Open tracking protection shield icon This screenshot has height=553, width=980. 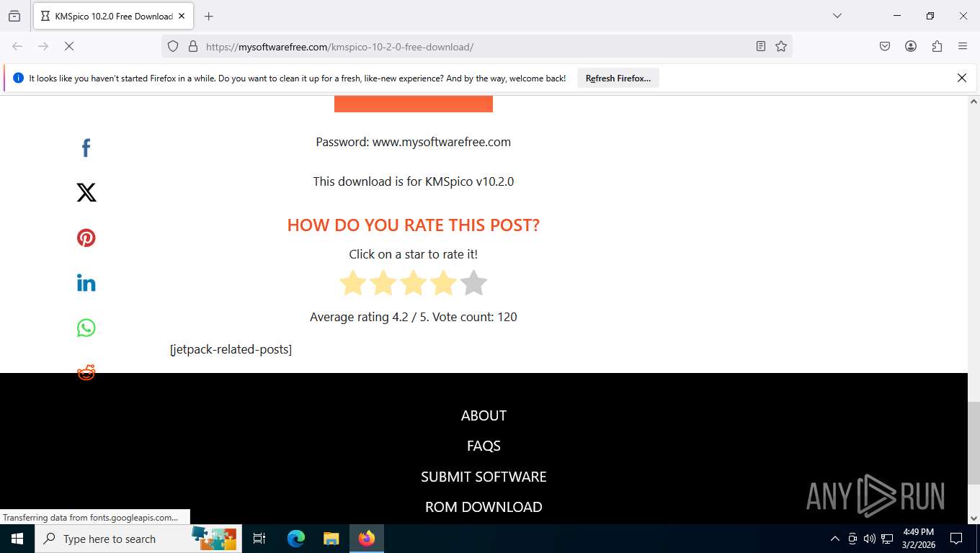pyautogui.click(x=173, y=46)
